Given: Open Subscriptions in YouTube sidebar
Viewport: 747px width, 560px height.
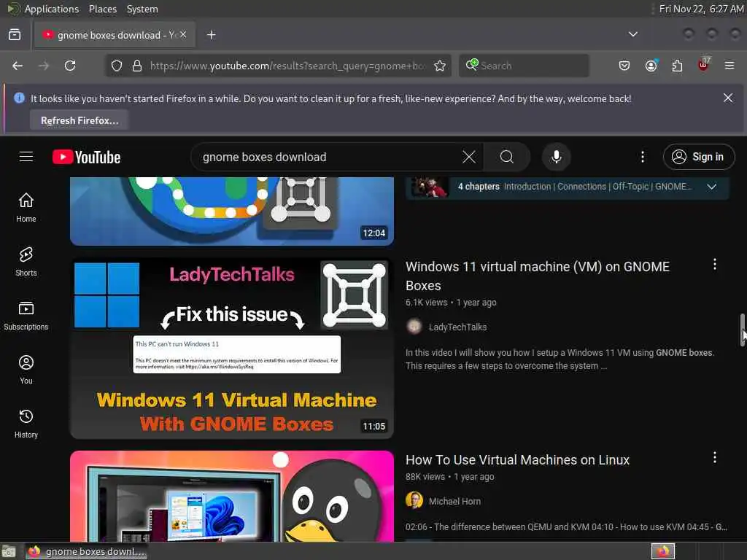Looking at the screenshot, I should 26,315.
